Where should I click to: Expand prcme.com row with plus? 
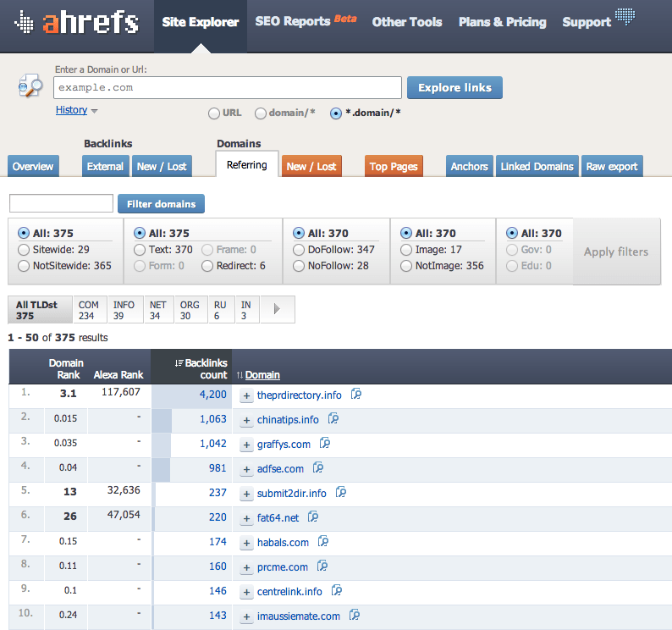pyautogui.click(x=246, y=567)
